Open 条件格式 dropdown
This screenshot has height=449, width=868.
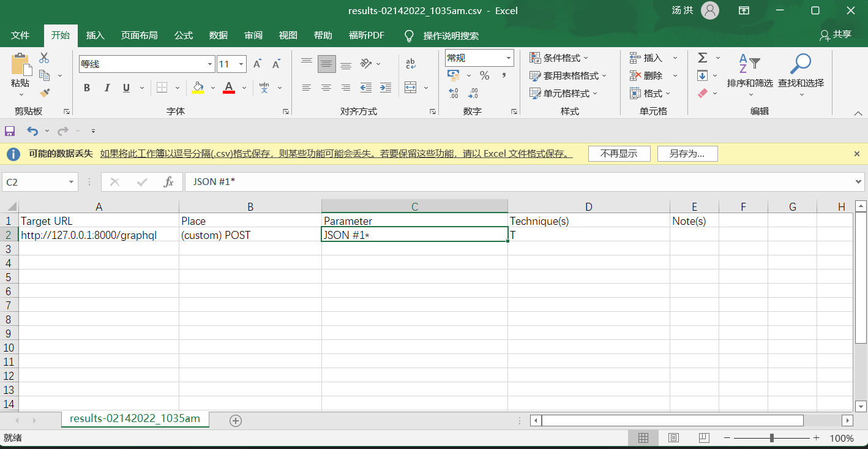coord(558,58)
